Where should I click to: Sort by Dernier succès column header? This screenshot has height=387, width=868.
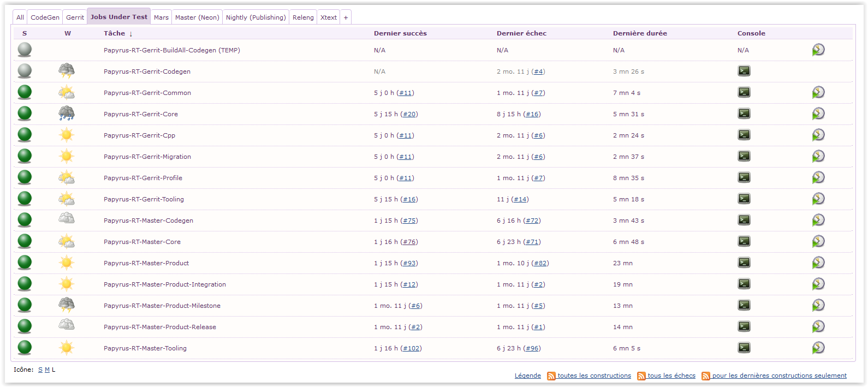[400, 33]
